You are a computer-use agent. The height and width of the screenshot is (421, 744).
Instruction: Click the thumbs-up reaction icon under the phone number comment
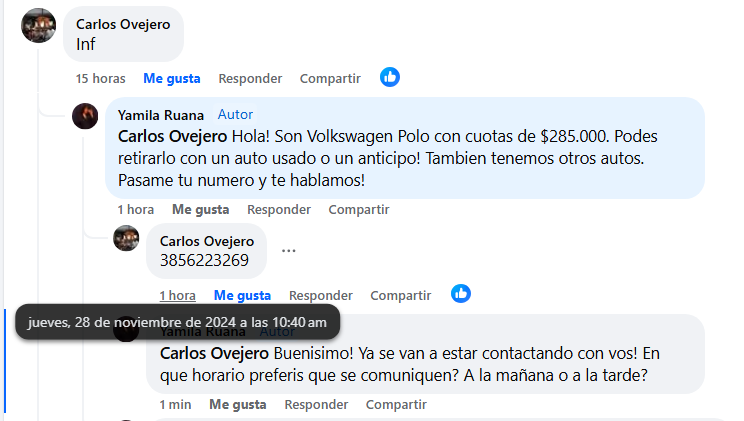[460, 294]
